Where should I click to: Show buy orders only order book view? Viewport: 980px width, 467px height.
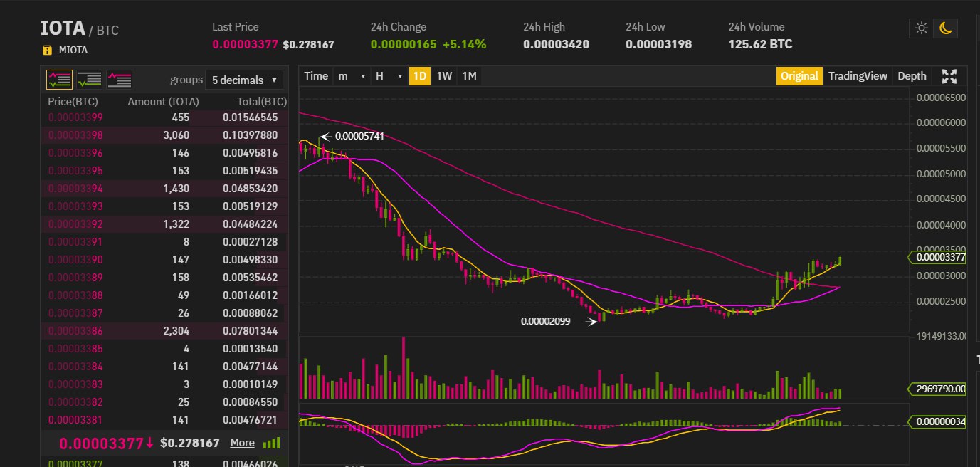(89, 79)
